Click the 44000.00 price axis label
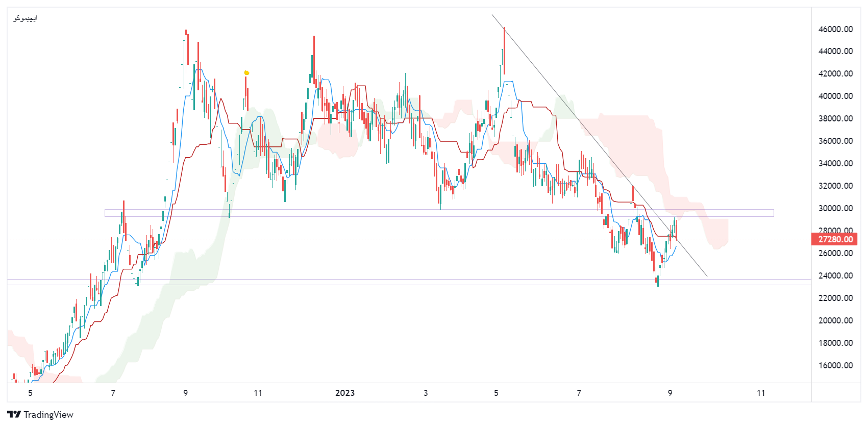This screenshot has height=427, width=868. [835, 51]
